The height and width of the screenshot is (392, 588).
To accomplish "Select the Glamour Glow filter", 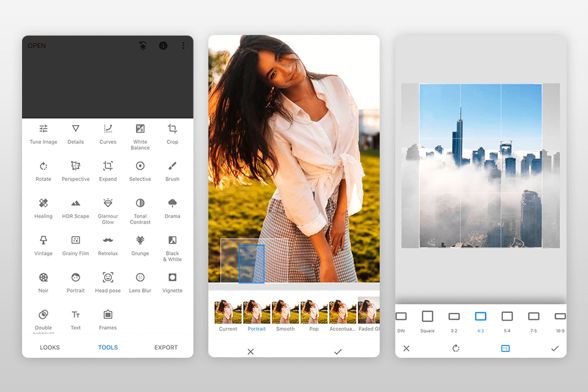I will click(x=108, y=211).
